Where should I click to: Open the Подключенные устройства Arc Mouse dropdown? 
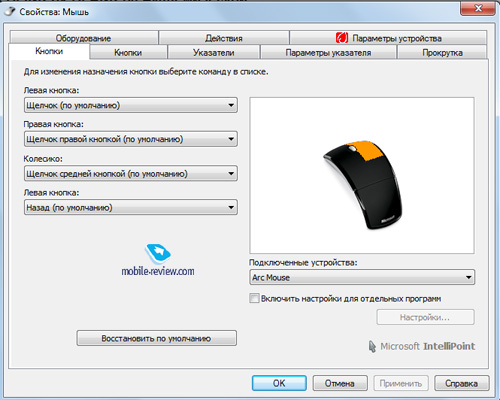pos(362,277)
